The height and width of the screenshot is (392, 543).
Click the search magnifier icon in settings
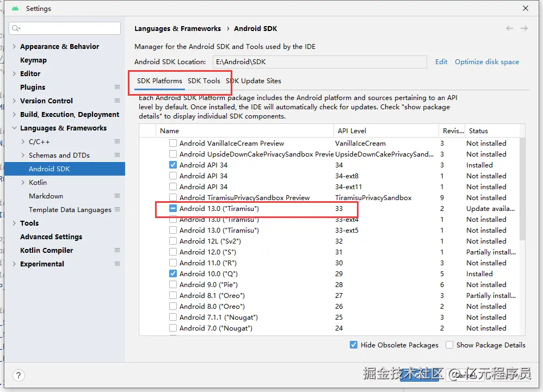tap(16, 28)
